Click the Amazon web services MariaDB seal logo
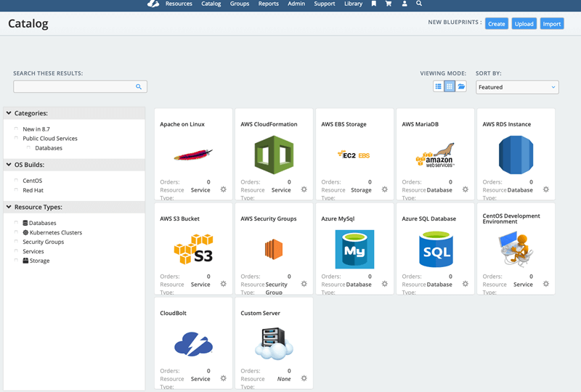This screenshot has width=581, height=392. (435, 155)
